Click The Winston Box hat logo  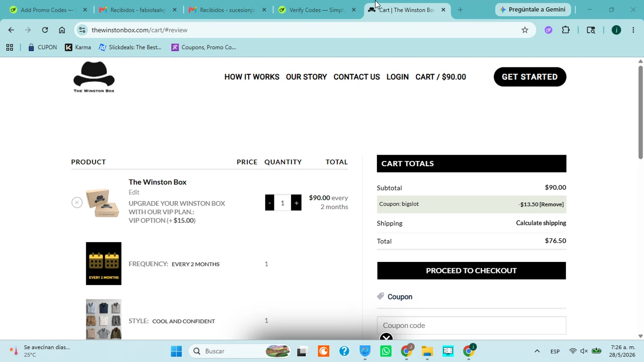point(94,77)
